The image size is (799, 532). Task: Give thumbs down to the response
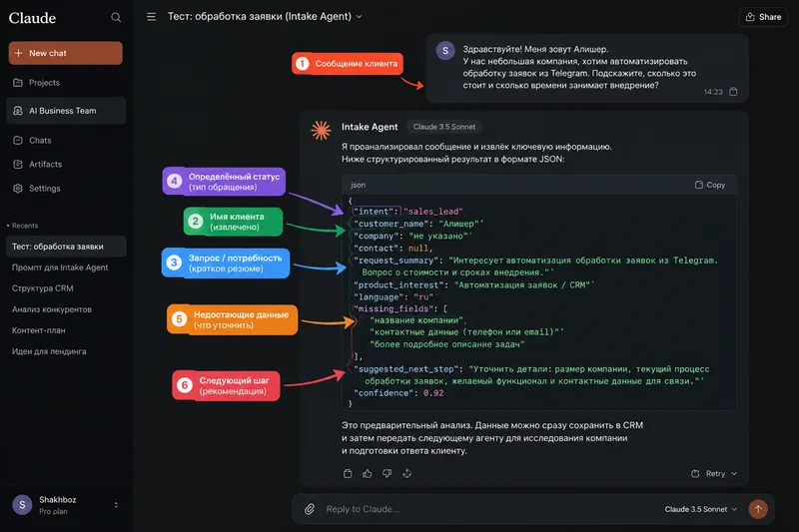(x=388, y=473)
